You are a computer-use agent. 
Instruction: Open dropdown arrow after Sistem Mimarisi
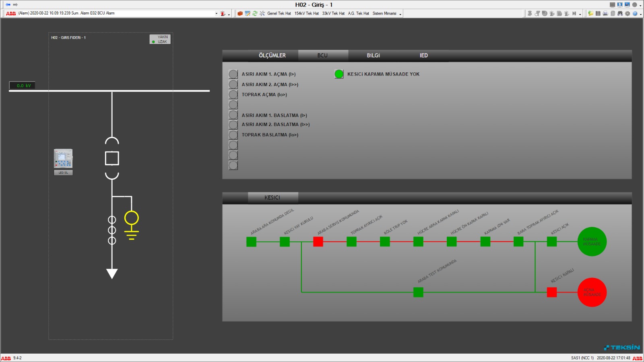400,14
